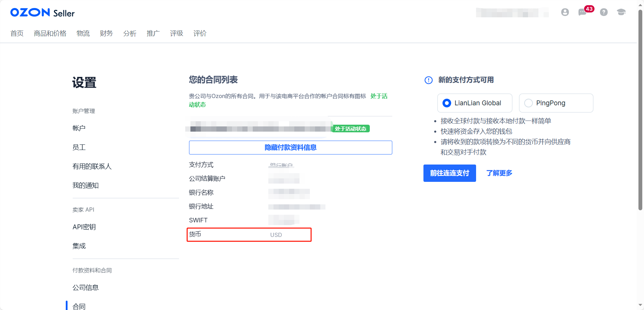
Task: Click the help question mark icon
Action: 603,12
